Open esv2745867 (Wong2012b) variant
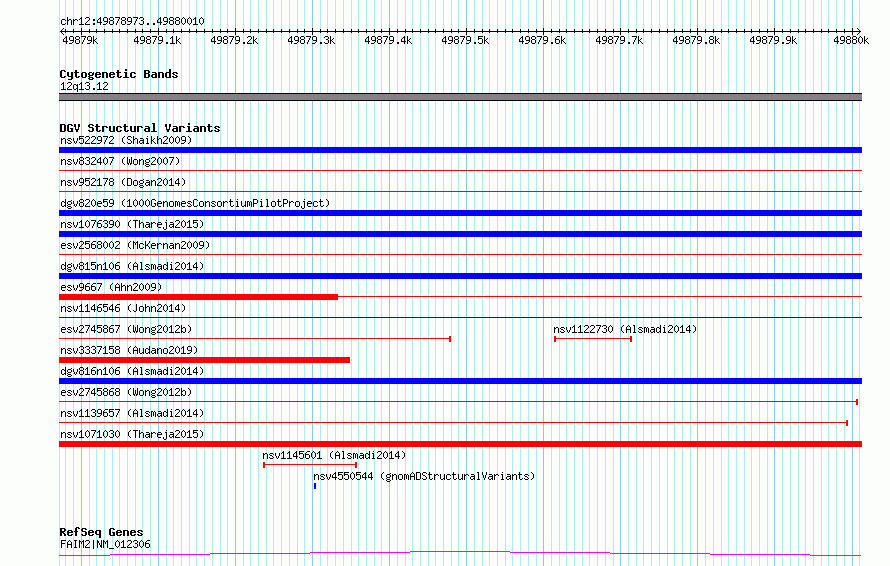The width and height of the screenshot is (890, 566). click(126, 329)
